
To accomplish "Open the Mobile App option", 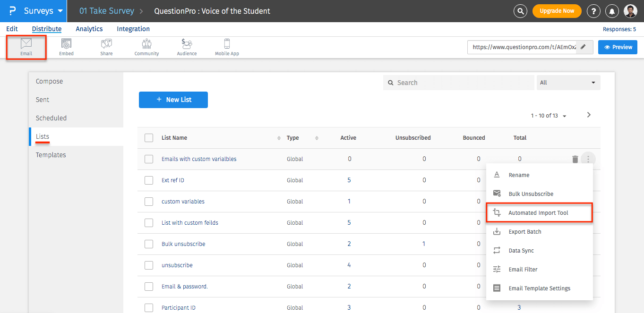I will click(227, 47).
